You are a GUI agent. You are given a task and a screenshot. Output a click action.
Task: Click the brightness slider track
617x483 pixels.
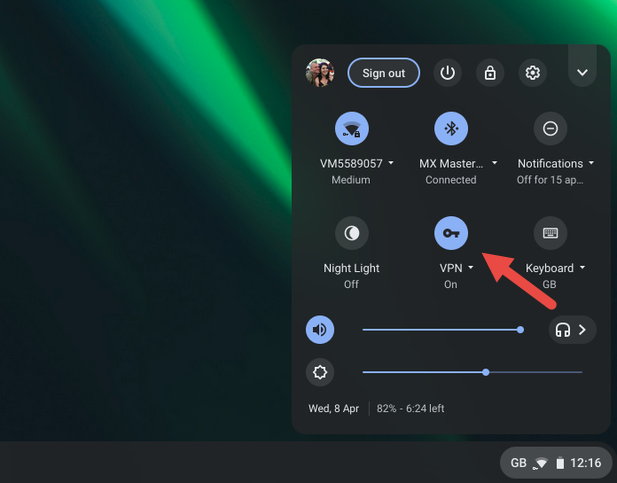pos(472,372)
